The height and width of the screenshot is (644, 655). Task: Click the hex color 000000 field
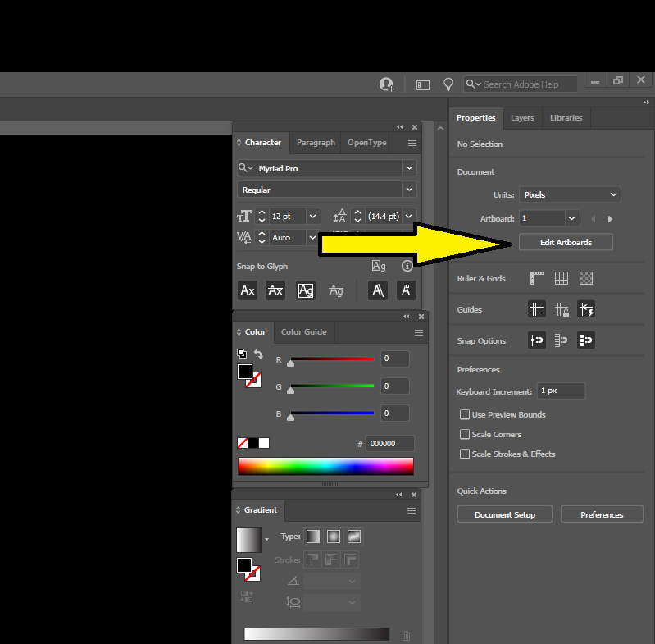tap(389, 443)
